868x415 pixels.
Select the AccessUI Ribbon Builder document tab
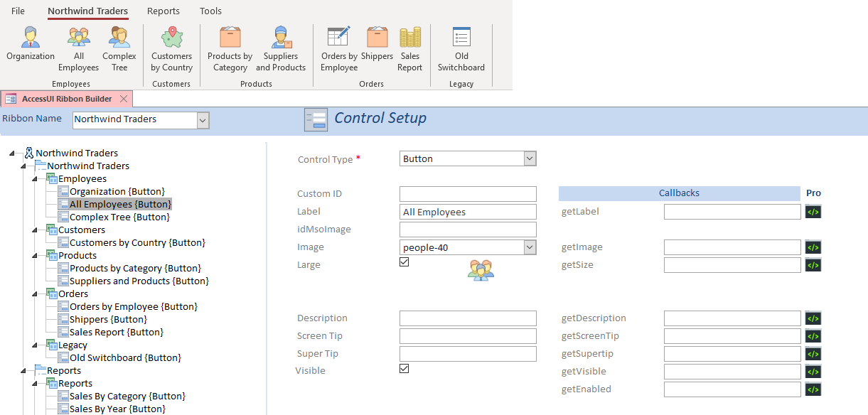(x=67, y=99)
